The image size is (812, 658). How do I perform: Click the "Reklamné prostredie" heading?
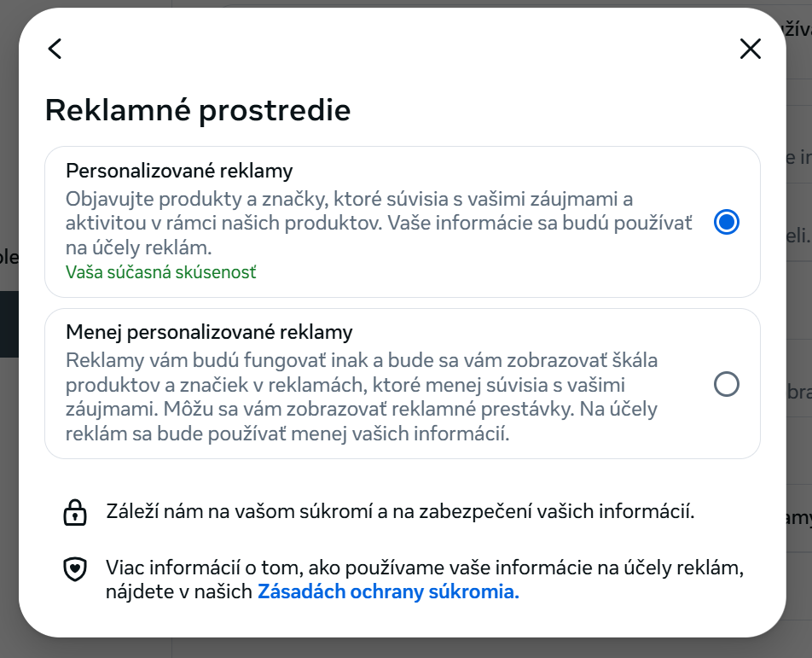(x=198, y=111)
